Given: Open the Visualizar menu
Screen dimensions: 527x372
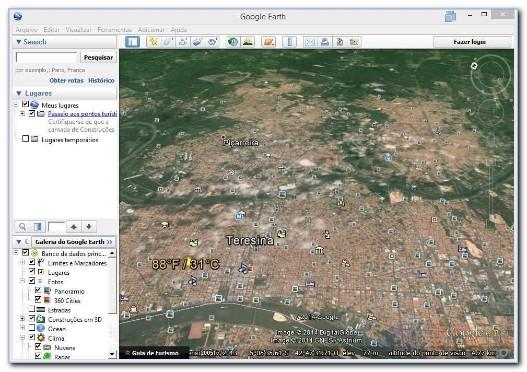Looking at the screenshot, I should point(78,30).
